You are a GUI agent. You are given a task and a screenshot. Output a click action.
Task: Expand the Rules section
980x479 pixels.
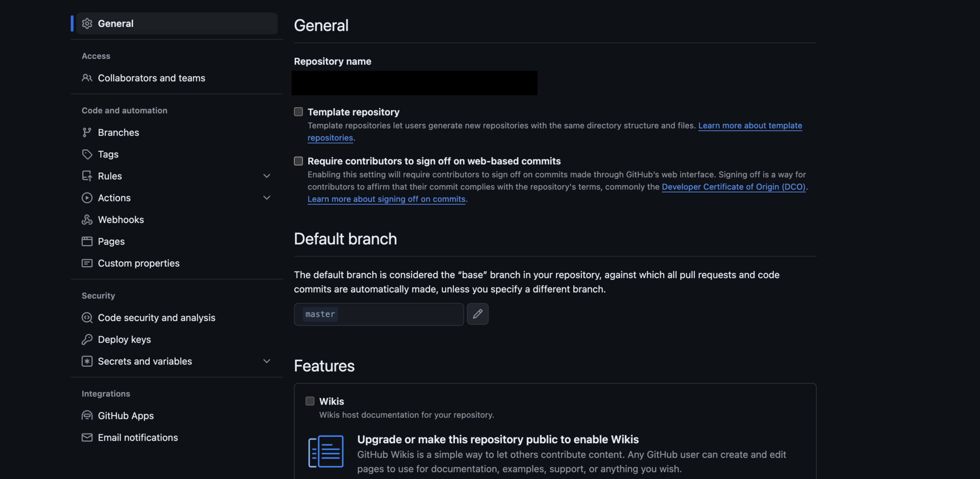[267, 176]
